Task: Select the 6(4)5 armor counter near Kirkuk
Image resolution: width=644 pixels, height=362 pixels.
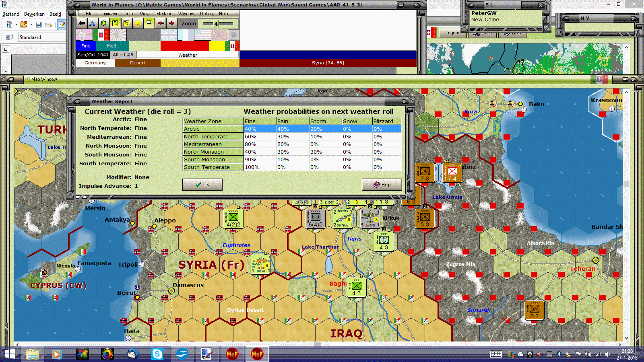Action: click(316, 218)
